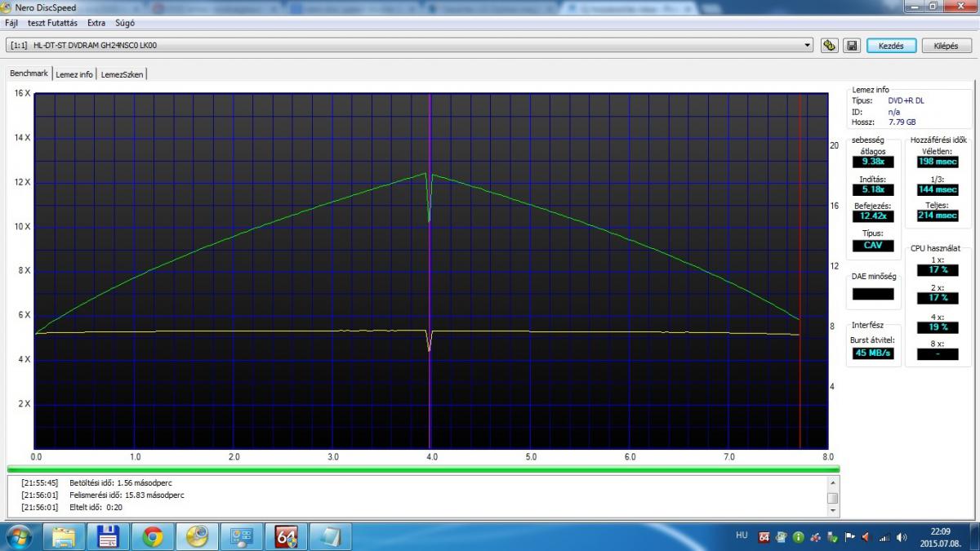
Task: Click the Show desktop strip beside the clock
Action: click(974, 537)
